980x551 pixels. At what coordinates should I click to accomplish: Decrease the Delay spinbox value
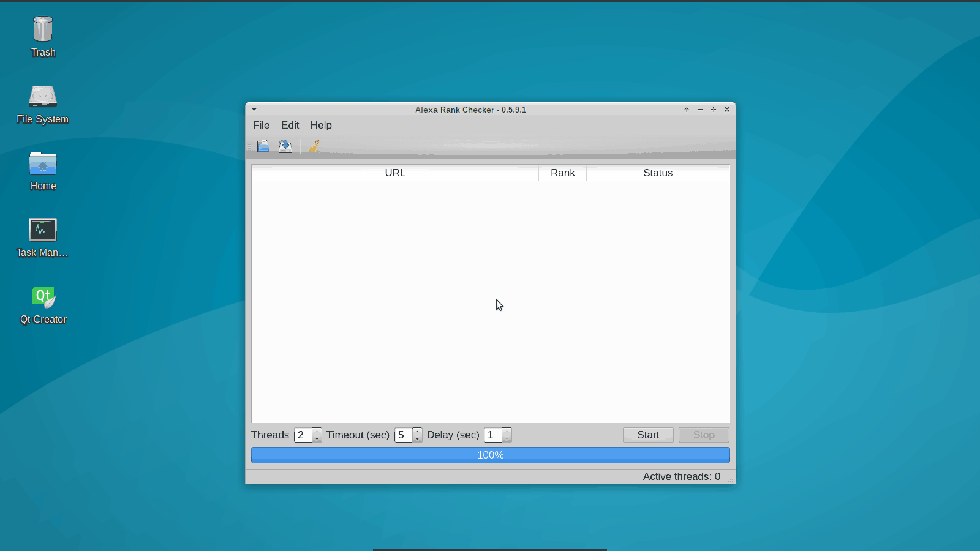[x=507, y=438]
